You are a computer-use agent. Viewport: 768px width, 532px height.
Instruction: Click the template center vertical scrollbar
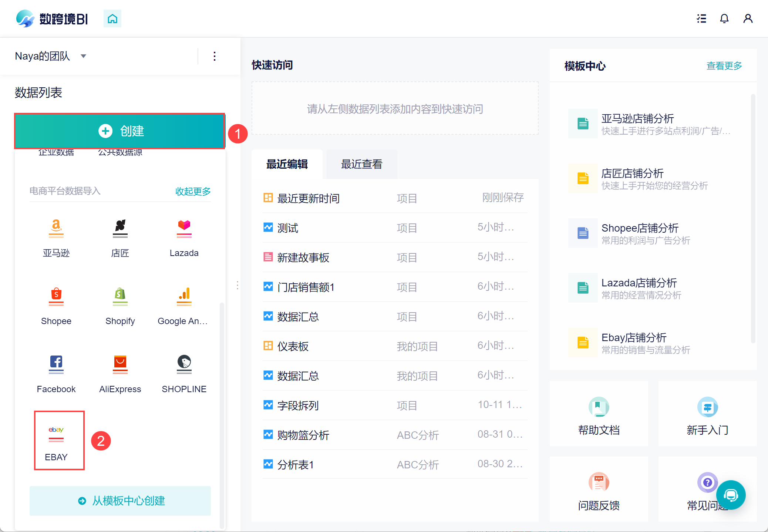point(753,218)
